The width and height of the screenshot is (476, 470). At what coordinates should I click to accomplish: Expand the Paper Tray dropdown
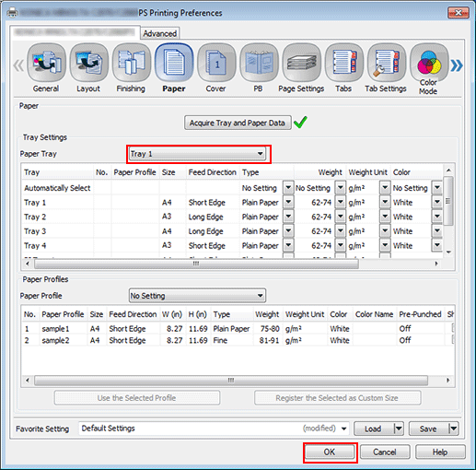tap(197, 154)
